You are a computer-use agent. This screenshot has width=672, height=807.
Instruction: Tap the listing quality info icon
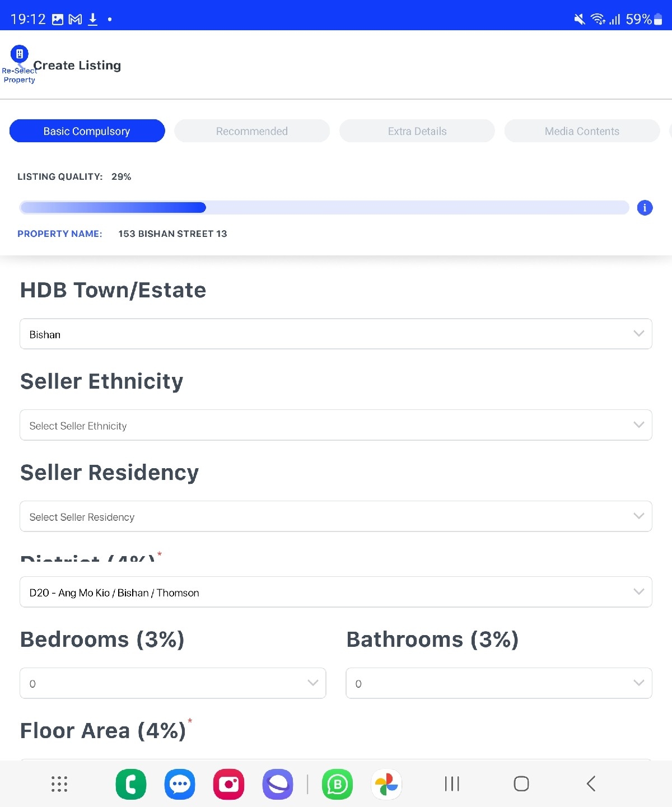click(x=645, y=208)
